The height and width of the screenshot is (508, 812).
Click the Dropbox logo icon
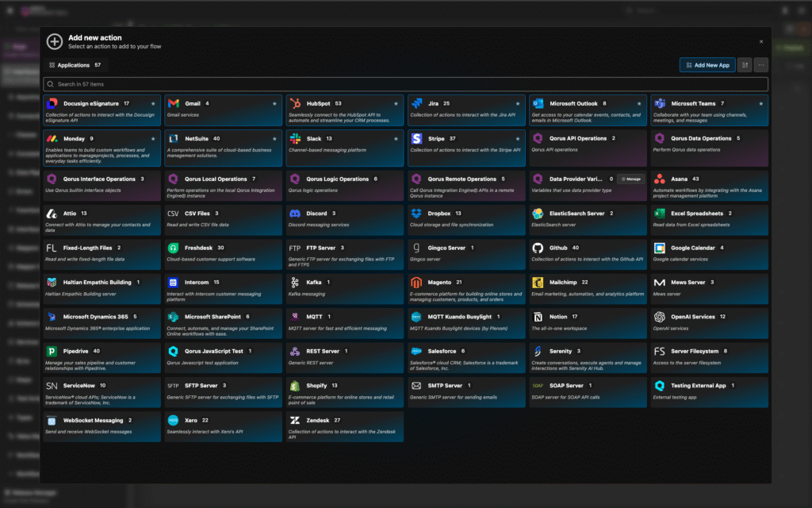[417, 214]
